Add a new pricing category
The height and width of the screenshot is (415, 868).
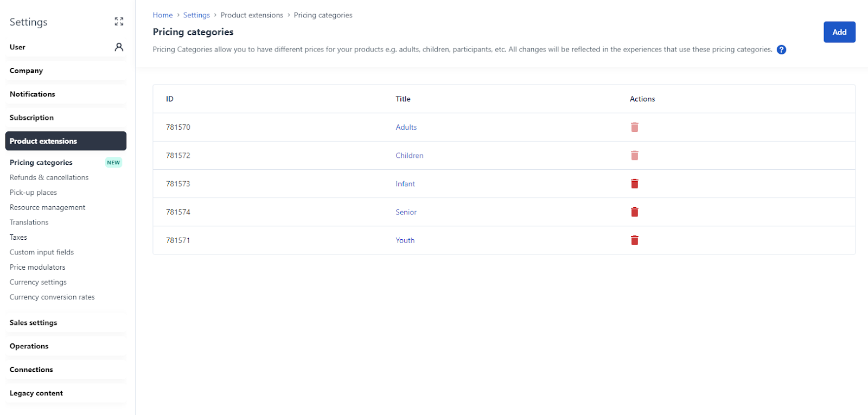click(839, 32)
